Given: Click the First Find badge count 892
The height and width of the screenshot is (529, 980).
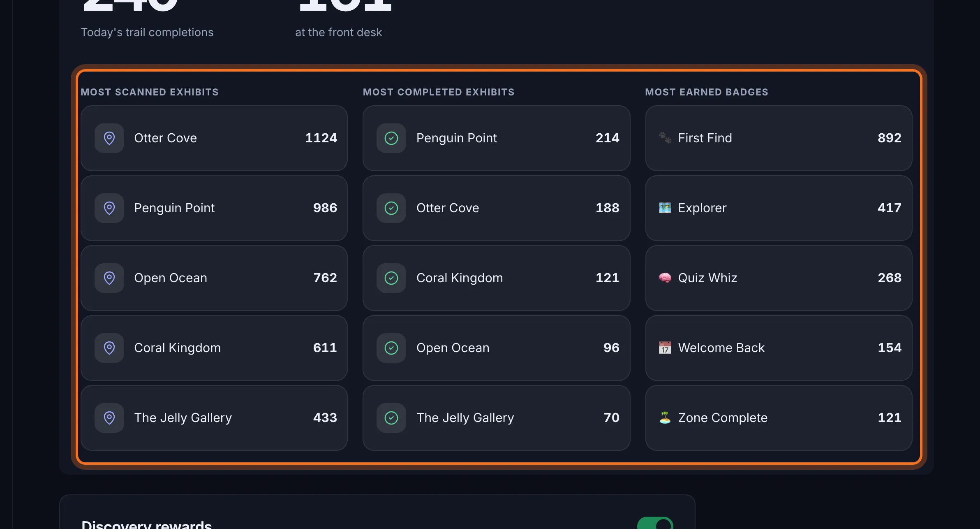Looking at the screenshot, I should pyautogui.click(x=890, y=138).
